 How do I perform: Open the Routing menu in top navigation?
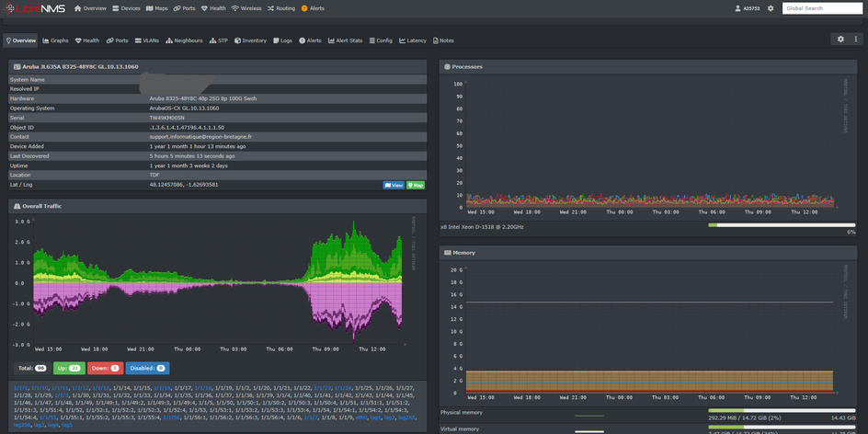pyautogui.click(x=281, y=8)
